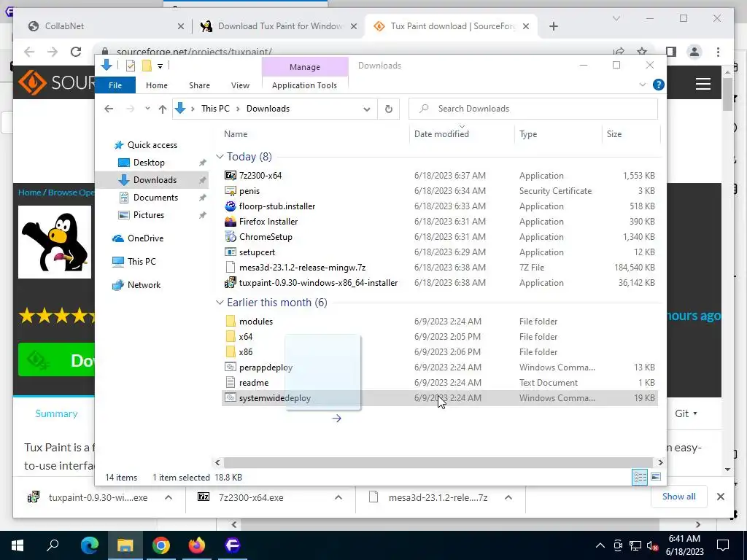
Task: Click Chrome icon on the taskbar
Action: pos(161,545)
